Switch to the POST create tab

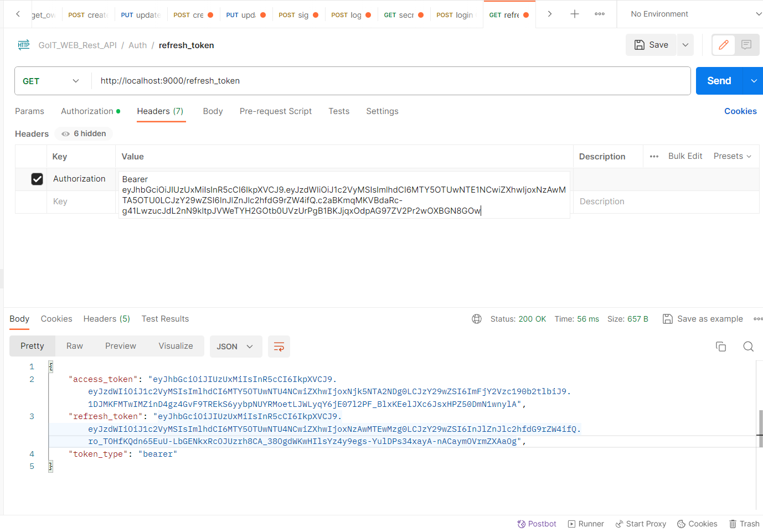pos(88,15)
